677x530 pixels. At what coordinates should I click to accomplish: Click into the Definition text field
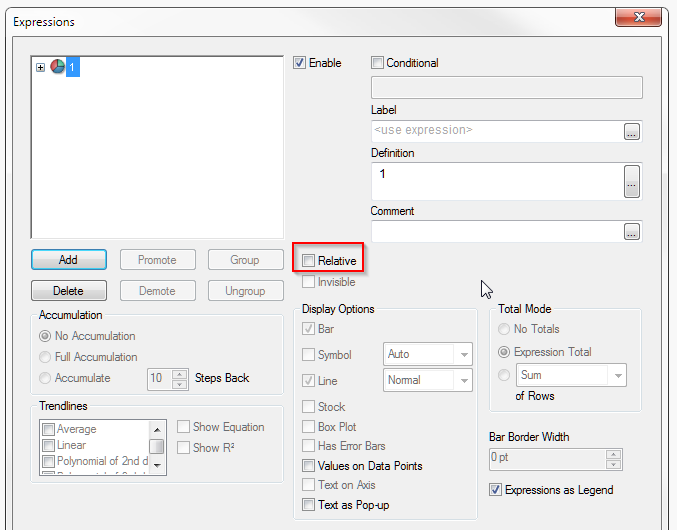(x=497, y=181)
